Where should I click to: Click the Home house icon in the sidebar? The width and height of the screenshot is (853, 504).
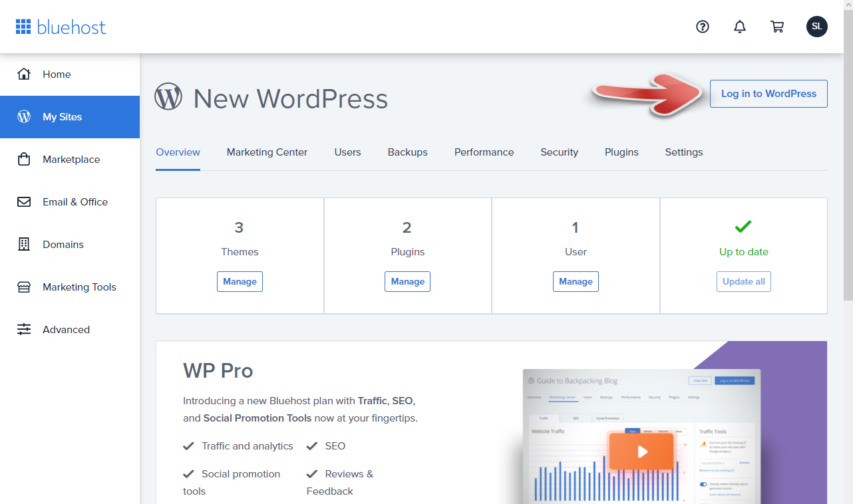point(24,74)
